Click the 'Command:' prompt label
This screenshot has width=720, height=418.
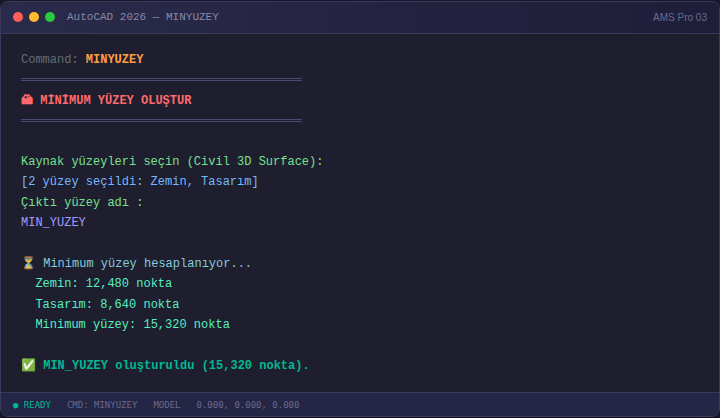click(50, 59)
